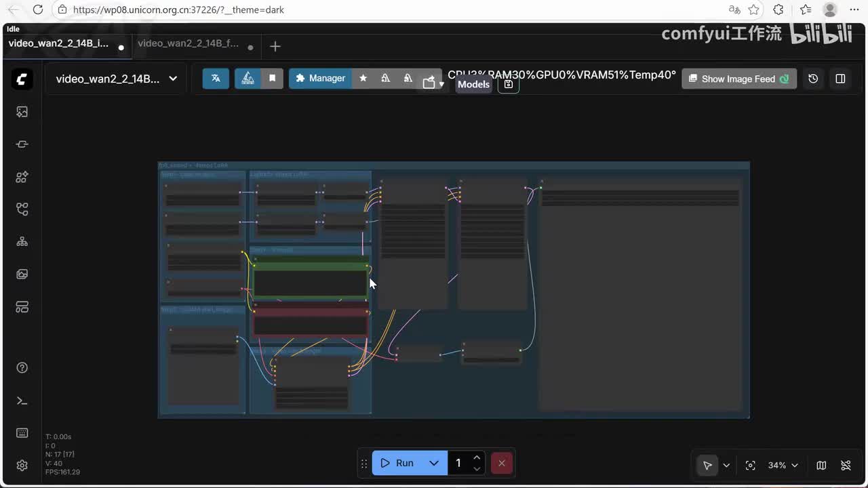Screen dimensions: 868x488
Task: Open the video_wan2_2_14B workflow menu dropdown
Action: (x=116, y=79)
